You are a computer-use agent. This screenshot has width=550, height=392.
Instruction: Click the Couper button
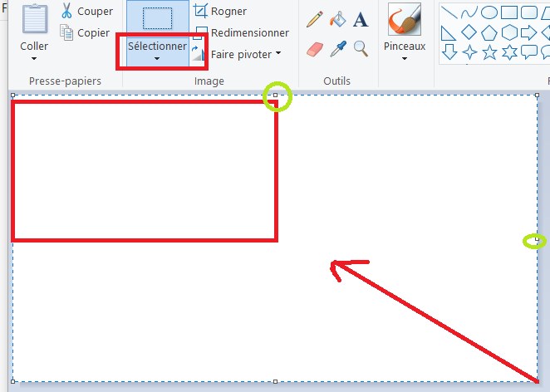point(86,12)
